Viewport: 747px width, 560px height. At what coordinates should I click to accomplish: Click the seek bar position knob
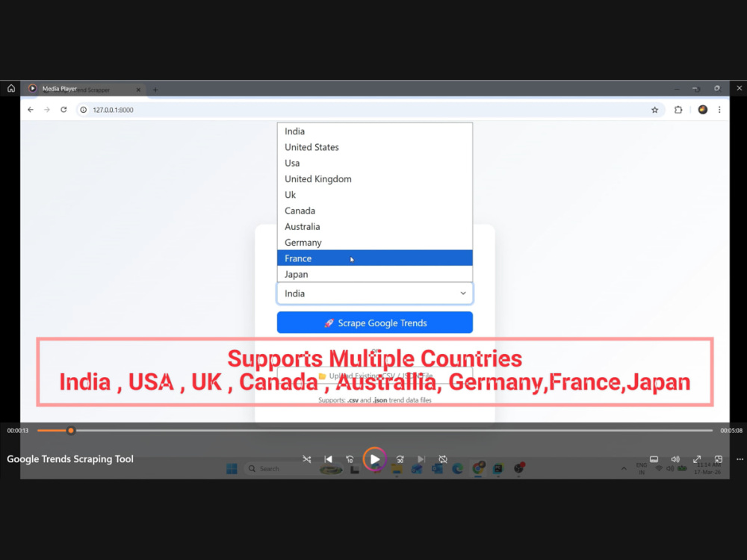tap(71, 431)
